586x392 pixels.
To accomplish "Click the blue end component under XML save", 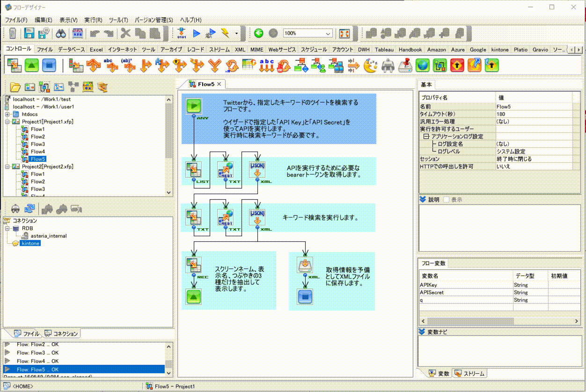I will (x=305, y=297).
